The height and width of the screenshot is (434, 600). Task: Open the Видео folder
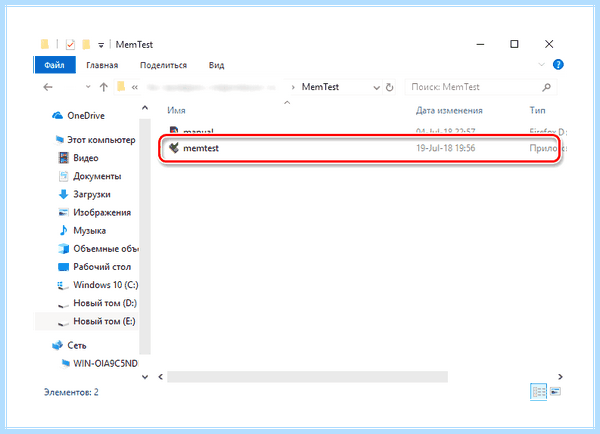pos(86,158)
